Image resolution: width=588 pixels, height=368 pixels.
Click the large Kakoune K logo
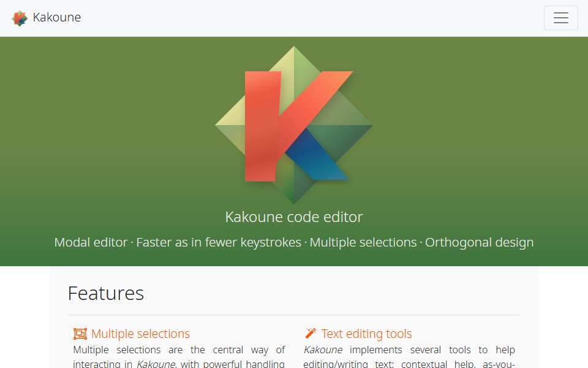(x=293, y=125)
